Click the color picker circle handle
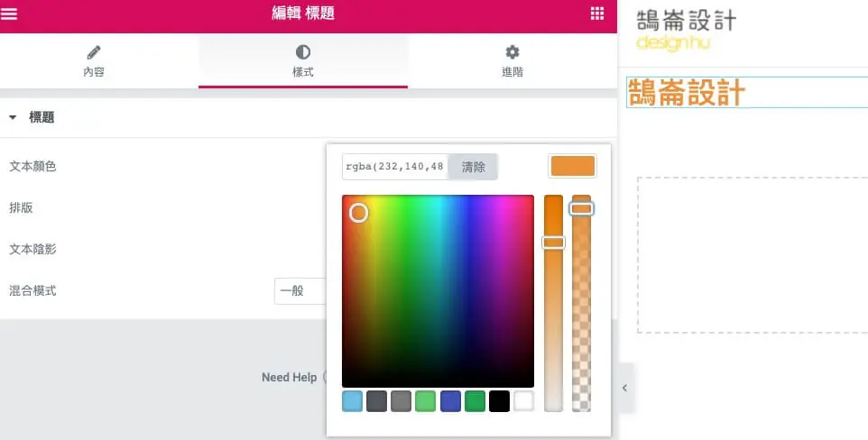The image size is (868, 440). click(x=359, y=213)
